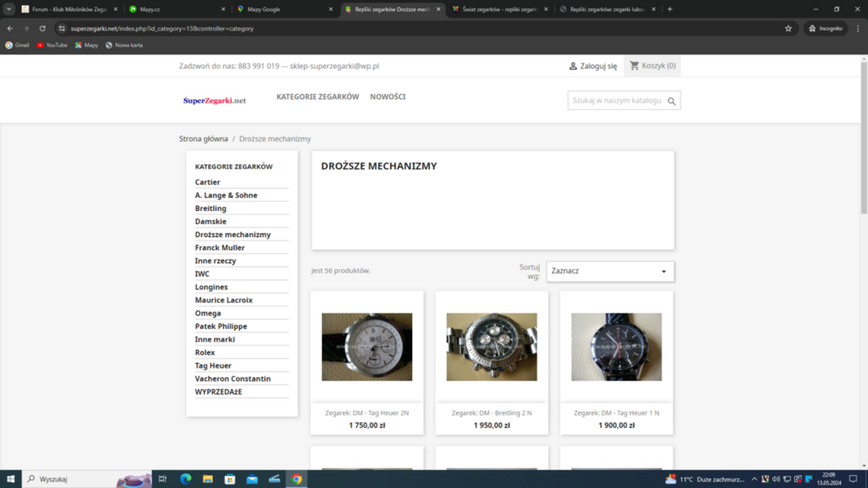
Task: Go to Strona główna breadcrumb
Action: [203, 138]
